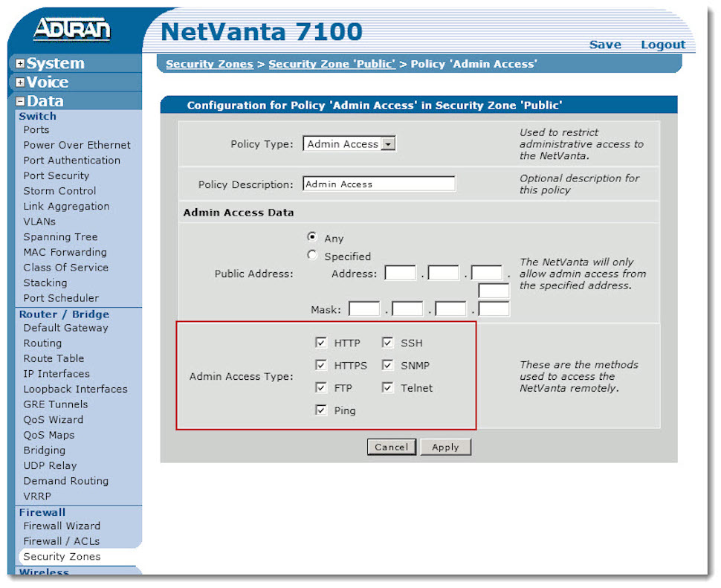Click the first Mask octet field
This screenshot has height=588, width=721.
click(x=364, y=308)
